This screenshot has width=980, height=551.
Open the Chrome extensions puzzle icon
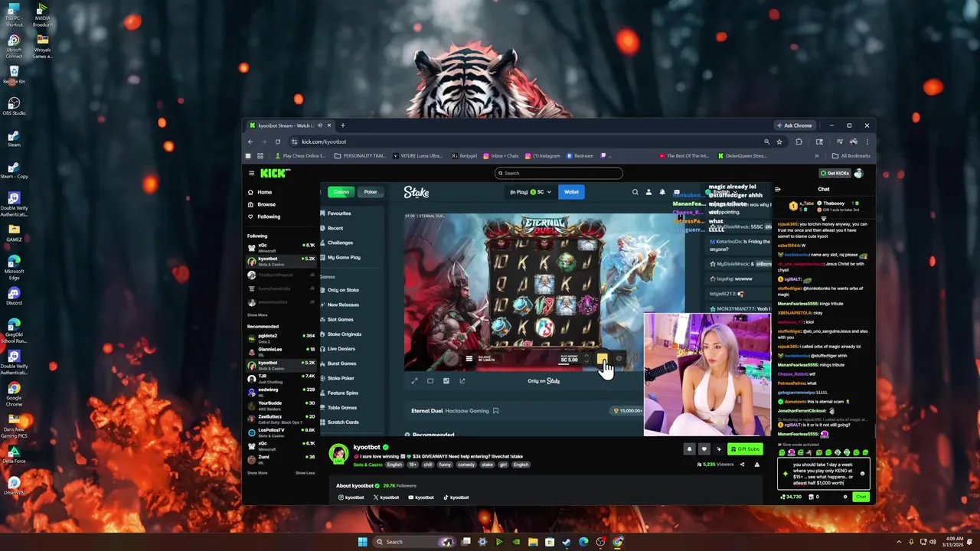[799, 142]
